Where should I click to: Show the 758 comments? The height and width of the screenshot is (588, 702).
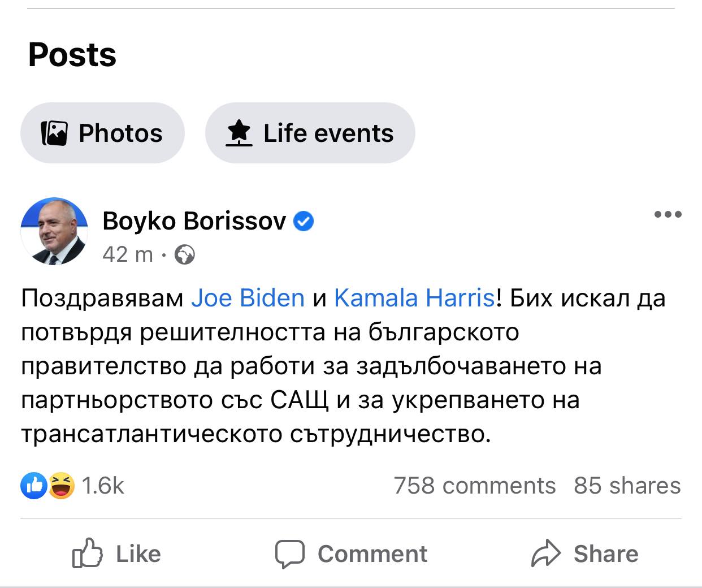pyautogui.click(x=474, y=486)
